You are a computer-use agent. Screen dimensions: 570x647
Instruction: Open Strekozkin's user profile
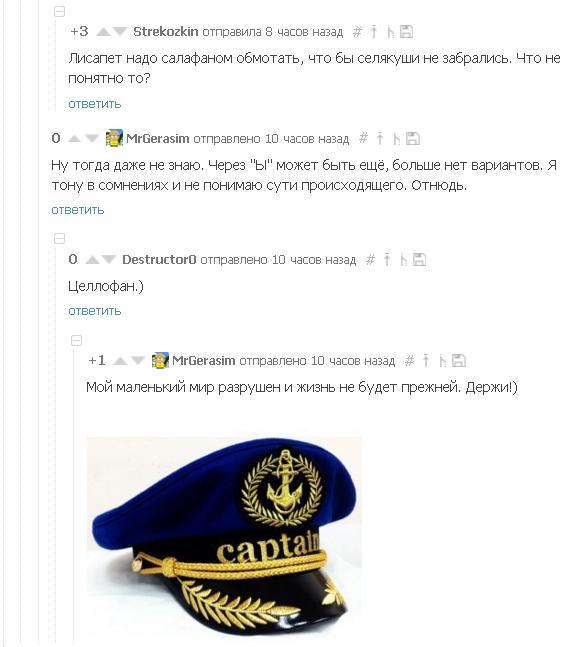pos(166,32)
